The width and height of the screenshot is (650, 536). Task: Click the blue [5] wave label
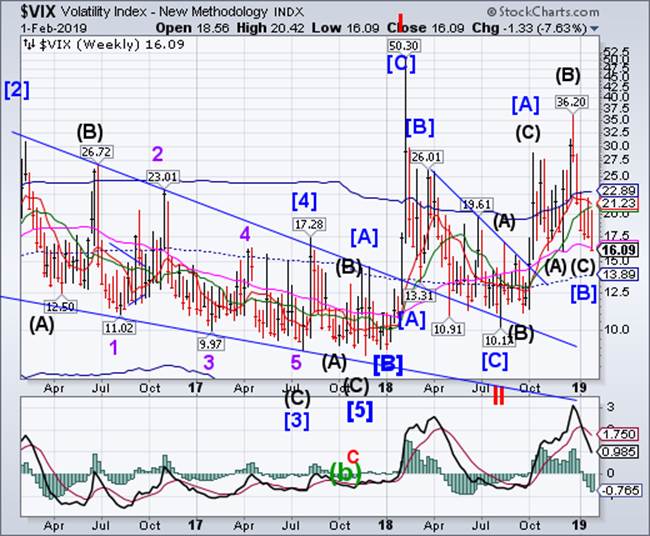359,411
